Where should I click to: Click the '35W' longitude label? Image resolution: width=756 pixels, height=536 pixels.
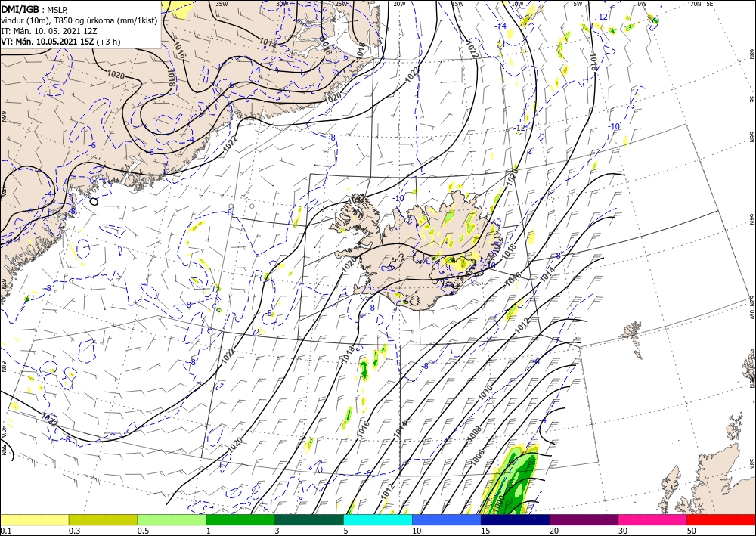(x=222, y=4)
